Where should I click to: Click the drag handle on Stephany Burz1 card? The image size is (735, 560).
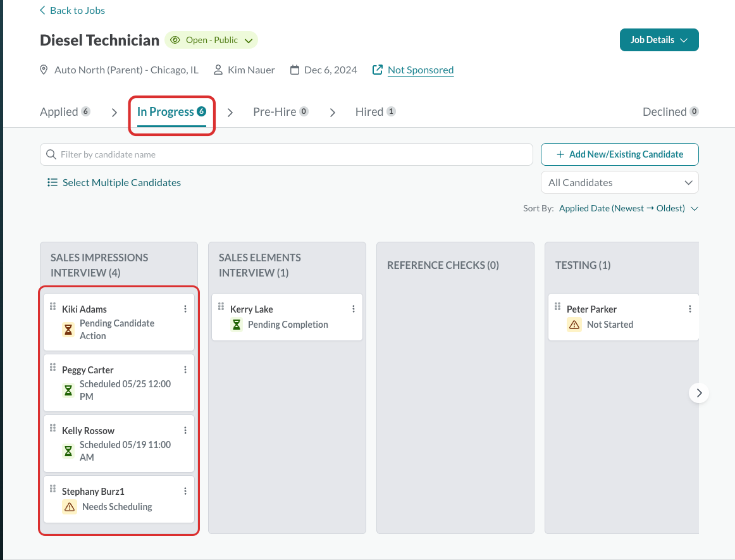click(52, 488)
